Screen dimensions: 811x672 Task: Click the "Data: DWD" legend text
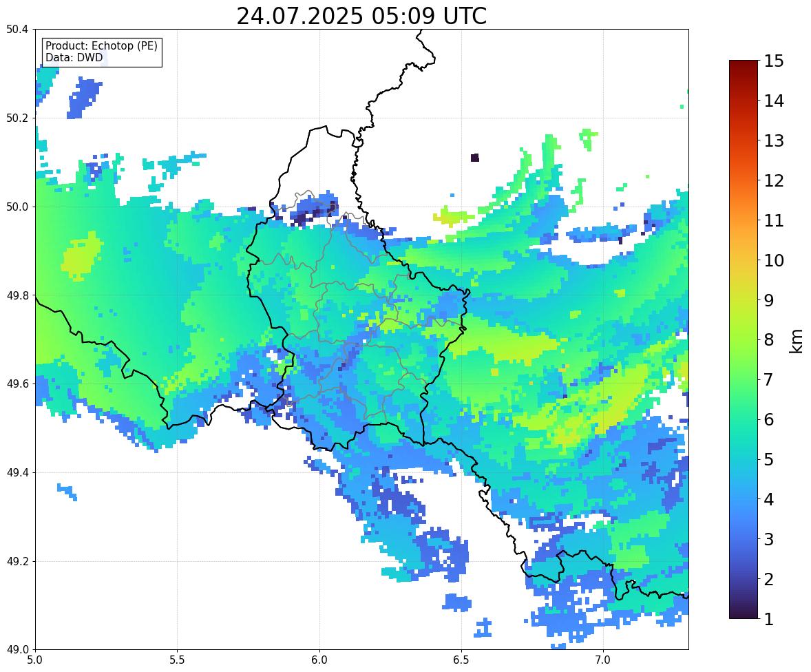[74, 57]
